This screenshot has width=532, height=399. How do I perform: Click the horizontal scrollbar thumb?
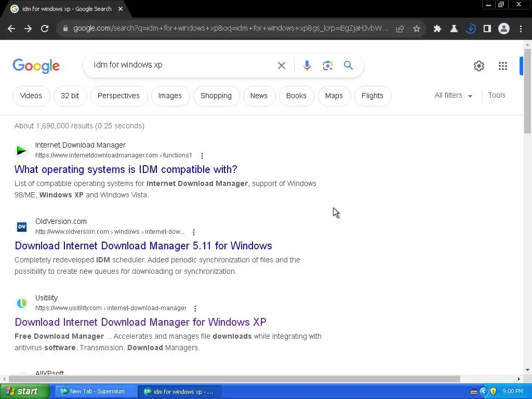coord(234,379)
